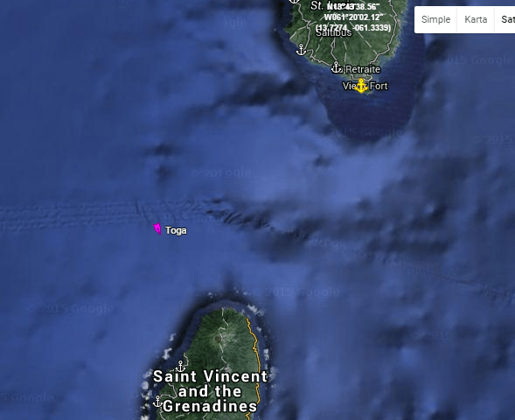The width and height of the screenshot is (515, 420).
Task: Select the Karta map type tab
Action: (x=476, y=20)
